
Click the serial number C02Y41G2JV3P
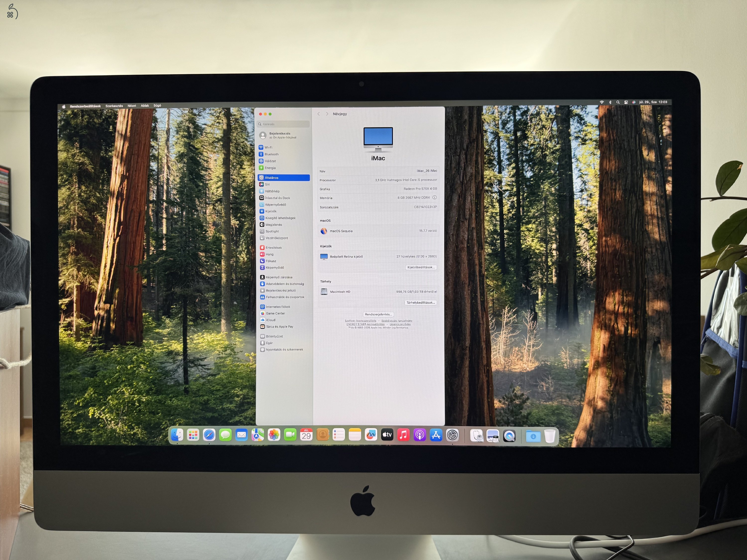pos(426,207)
